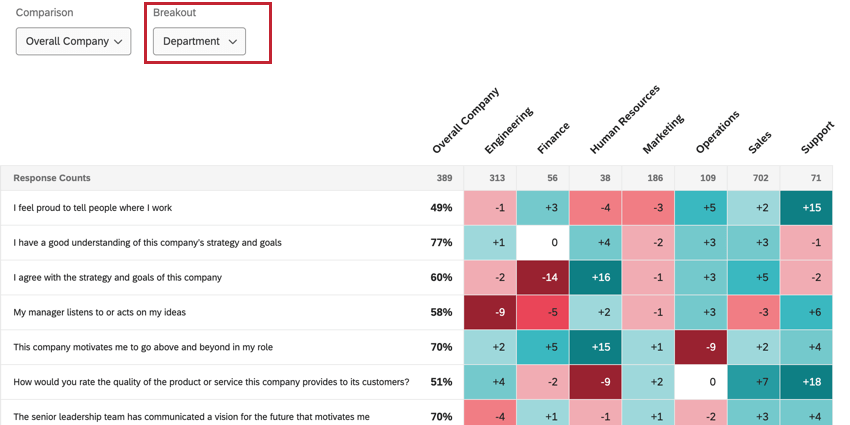Select the Marketing column header
The image size is (850, 425).
click(x=663, y=133)
